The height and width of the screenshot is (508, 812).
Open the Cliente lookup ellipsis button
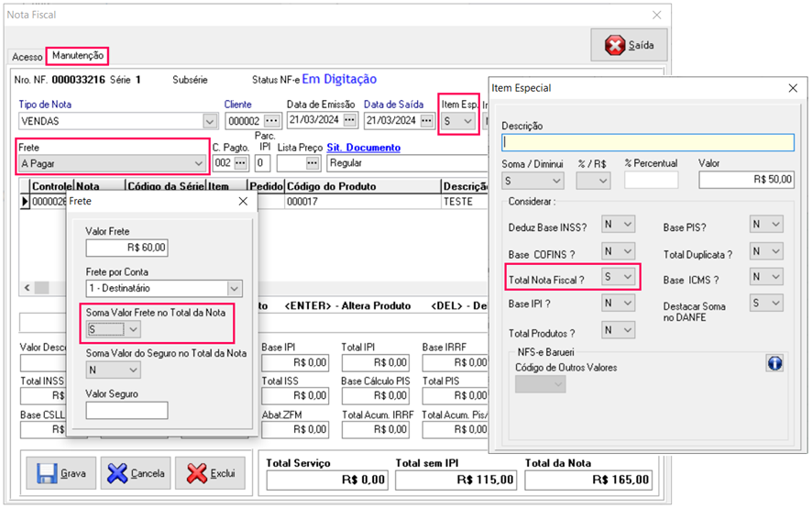(x=271, y=121)
